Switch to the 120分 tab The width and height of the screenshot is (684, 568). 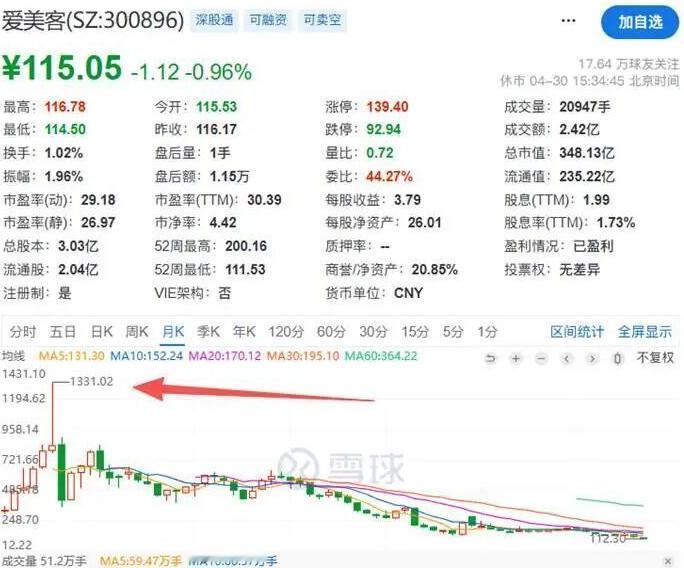pos(286,332)
